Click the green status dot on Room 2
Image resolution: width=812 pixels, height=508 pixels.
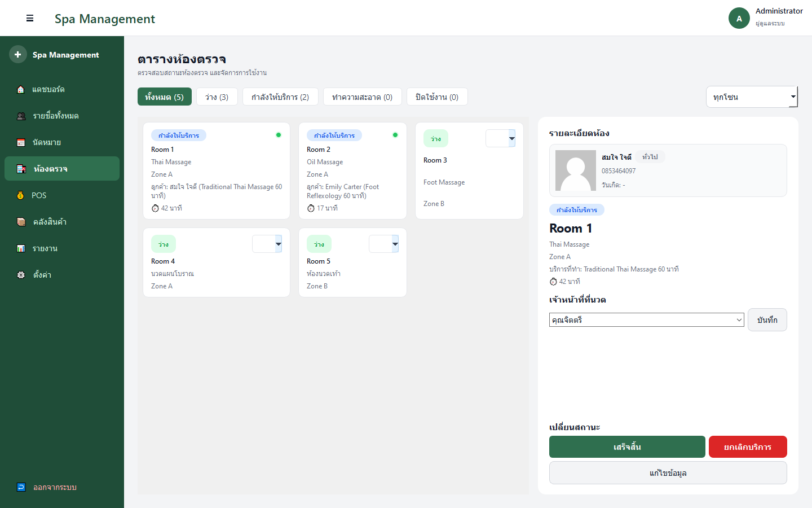pos(395,135)
